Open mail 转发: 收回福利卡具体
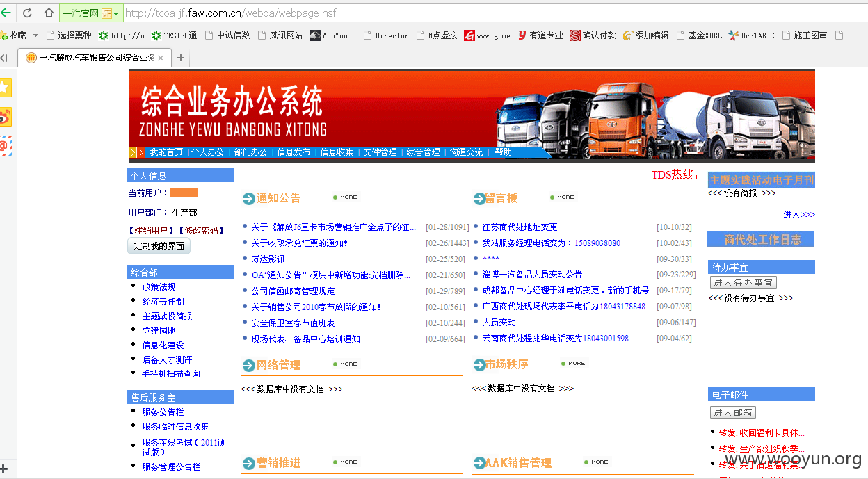Screen dimensions: 868x479 point(762,432)
